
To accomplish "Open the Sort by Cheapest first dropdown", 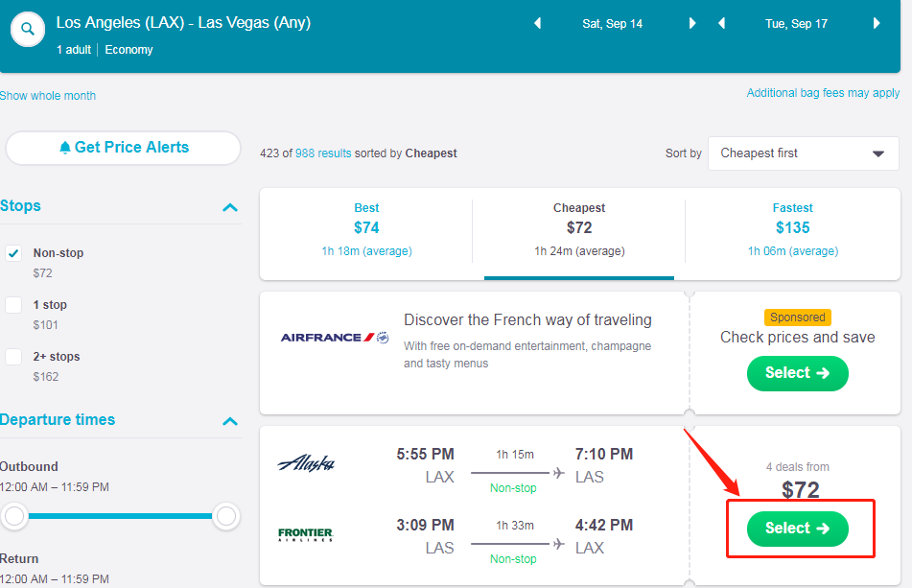I will click(x=804, y=153).
